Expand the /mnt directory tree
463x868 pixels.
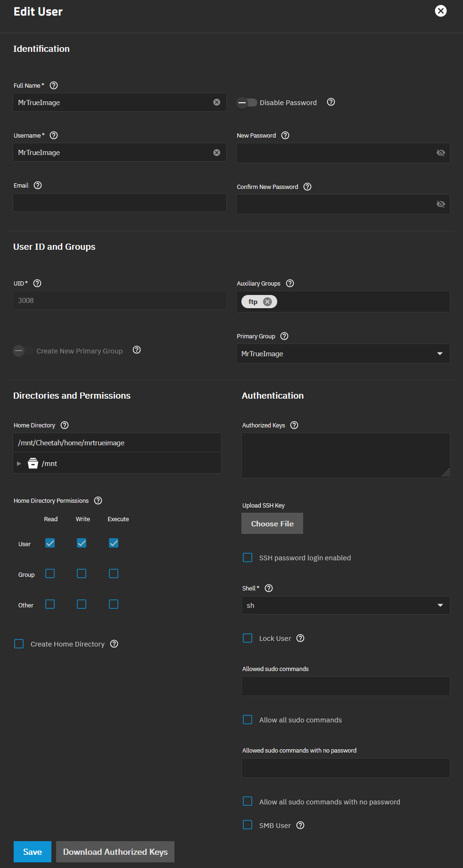(x=19, y=464)
